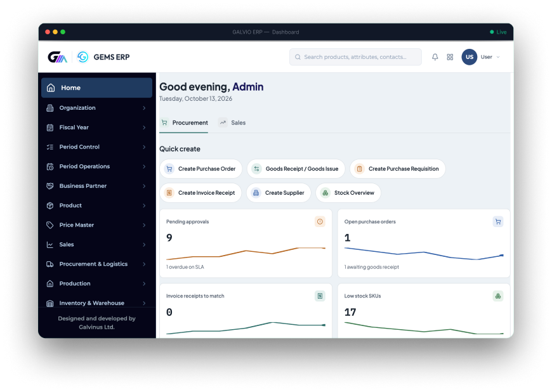Click the Galvinus GM logo

(x=57, y=57)
